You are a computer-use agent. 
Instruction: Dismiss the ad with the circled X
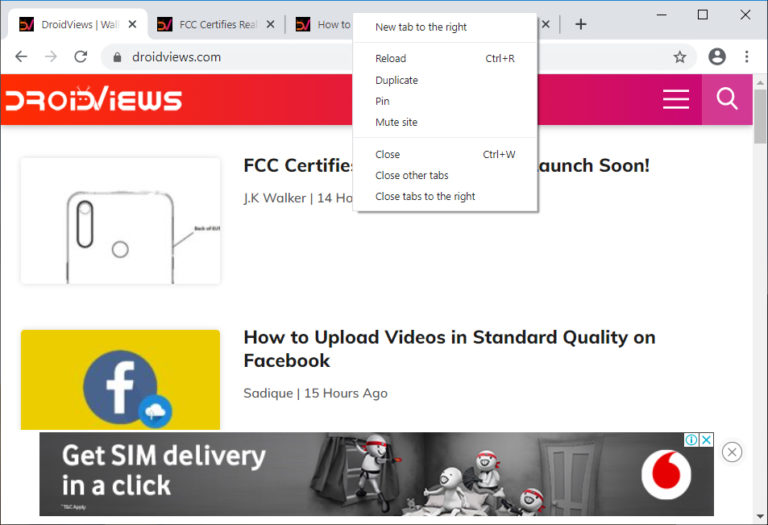click(x=732, y=452)
